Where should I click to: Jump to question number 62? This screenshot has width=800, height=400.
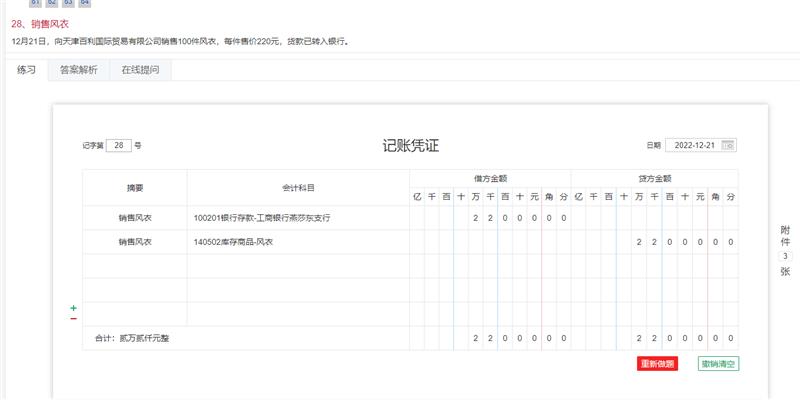pos(51,3)
